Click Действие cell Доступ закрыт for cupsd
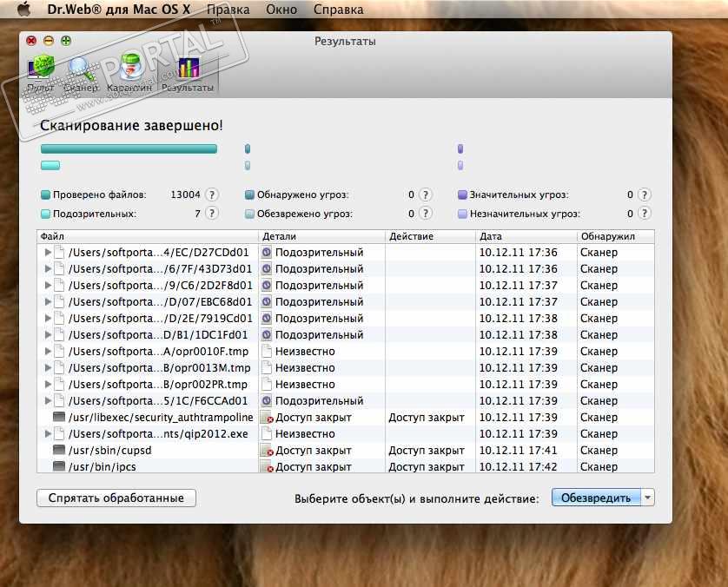This screenshot has width=728, height=587. [x=427, y=451]
